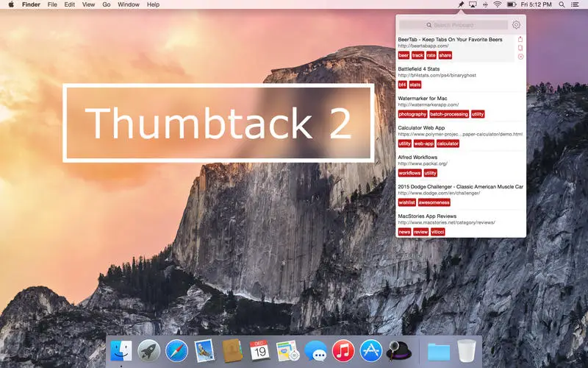588x368 pixels.
Task: Click the clipboard icon on the BeerTab bookmark
Action: pyautogui.click(x=520, y=39)
